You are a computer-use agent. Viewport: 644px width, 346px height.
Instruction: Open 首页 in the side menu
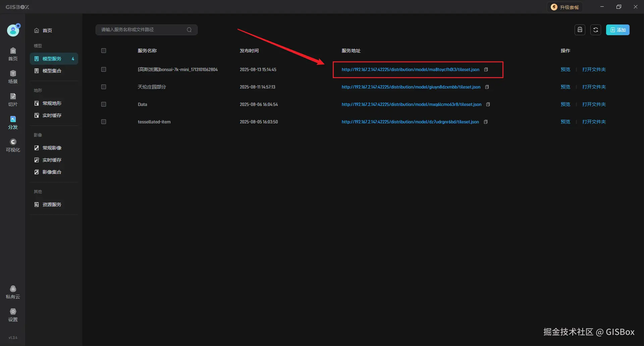click(54, 31)
